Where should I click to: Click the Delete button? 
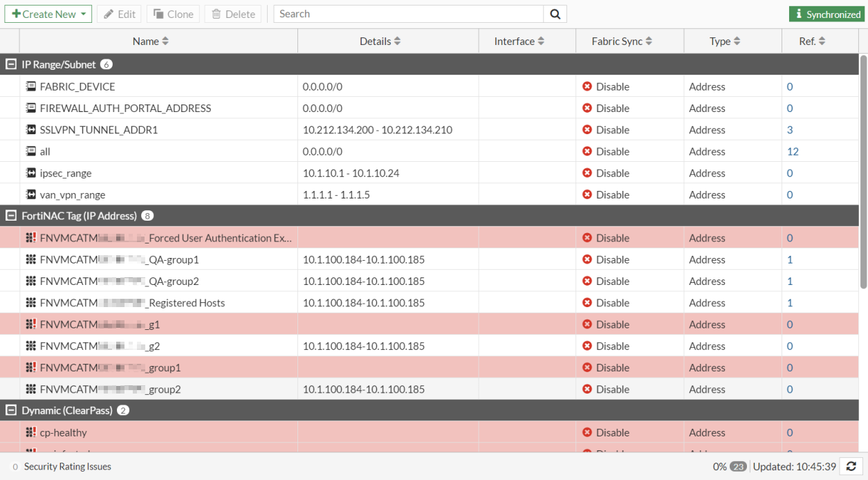pos(233,14)
